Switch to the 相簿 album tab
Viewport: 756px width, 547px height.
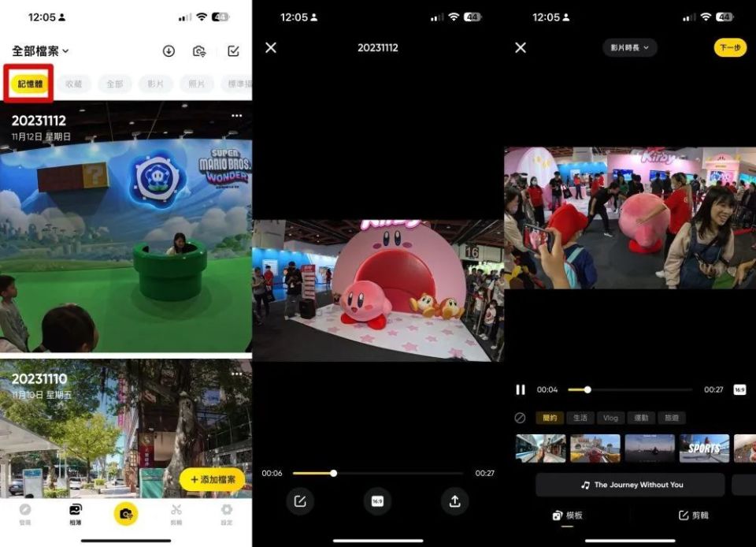pyautogui.click(x=76, y=514)
